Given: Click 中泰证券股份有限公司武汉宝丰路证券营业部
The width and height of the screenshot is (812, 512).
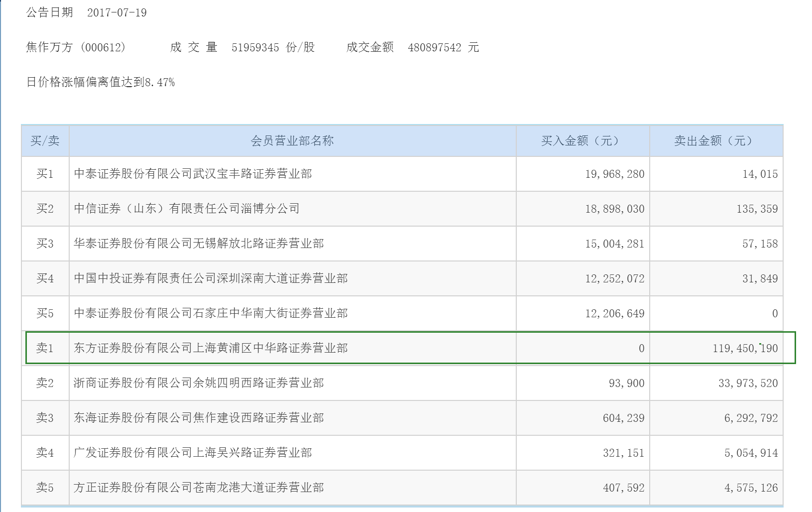Looking at the screenshot, I should pyautogui.click(x=193, y=174).
